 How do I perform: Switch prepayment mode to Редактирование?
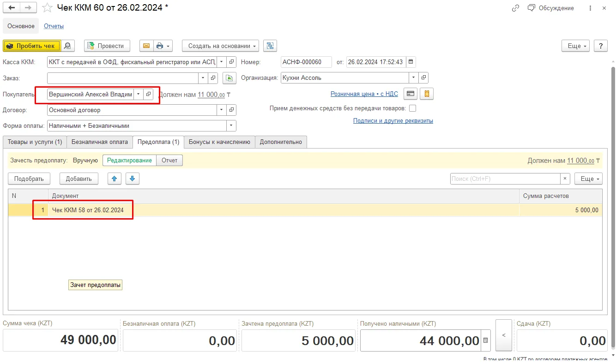[129, 160]
